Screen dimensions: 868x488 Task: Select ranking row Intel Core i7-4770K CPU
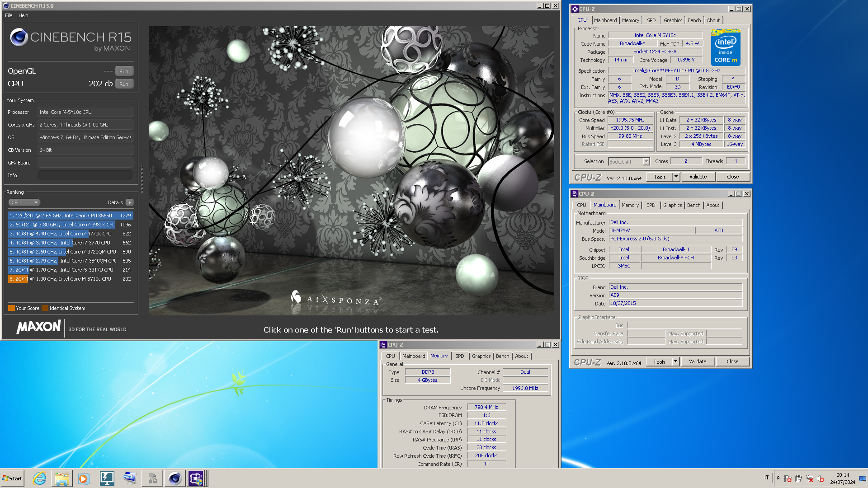click(x=71, y=234)
